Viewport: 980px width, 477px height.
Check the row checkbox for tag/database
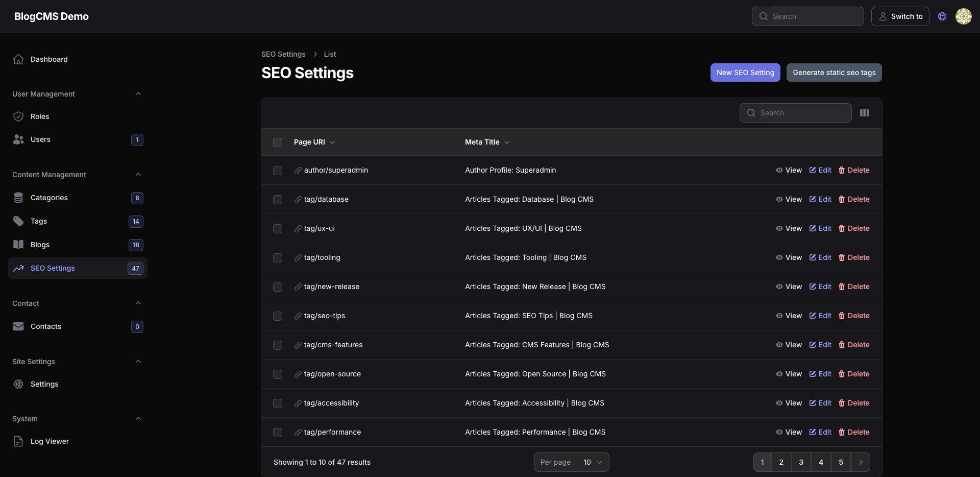point(278,200)
